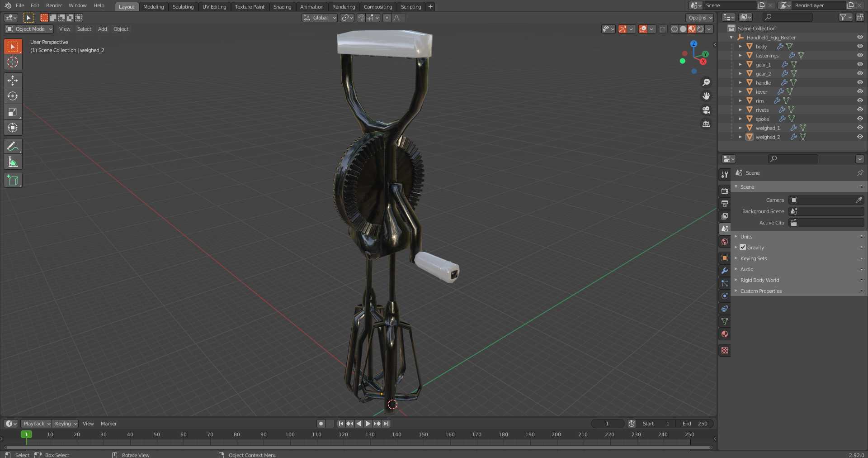Switch to wireframe viewport shading

[675, 29]
